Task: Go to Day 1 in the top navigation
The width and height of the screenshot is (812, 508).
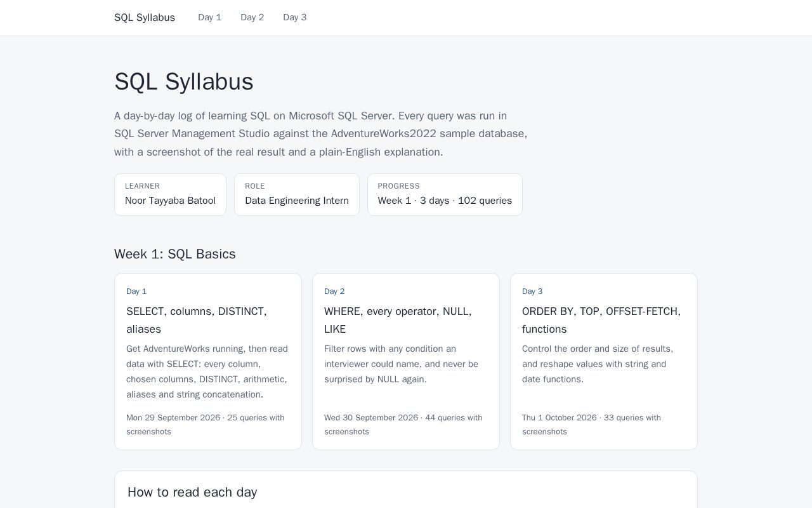Action: [209, 18]
